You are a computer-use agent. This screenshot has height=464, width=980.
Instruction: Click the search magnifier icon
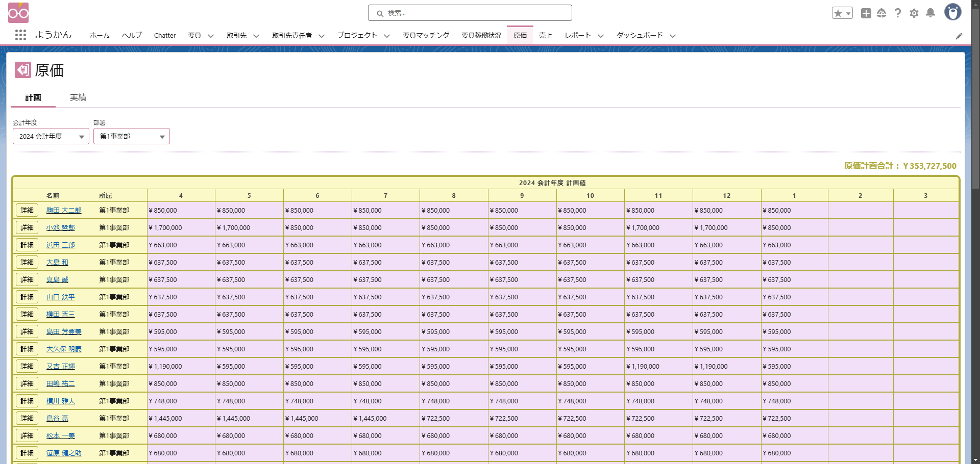380,13
